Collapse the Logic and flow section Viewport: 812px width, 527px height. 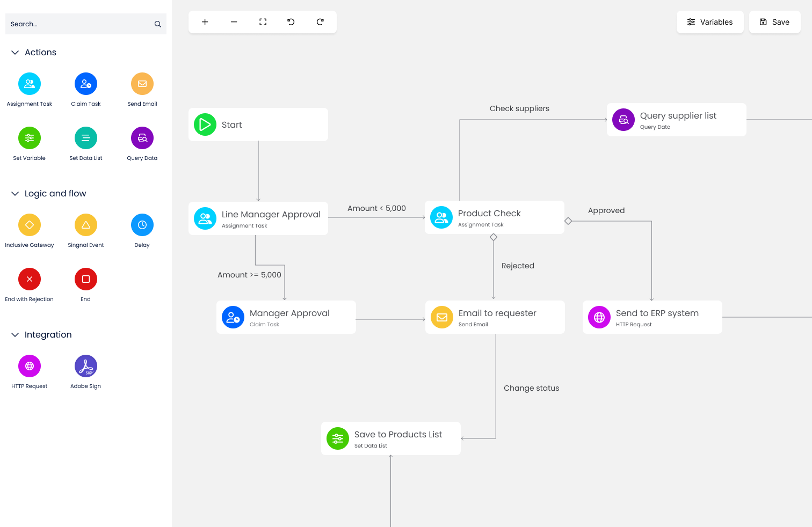coord(15,193)
